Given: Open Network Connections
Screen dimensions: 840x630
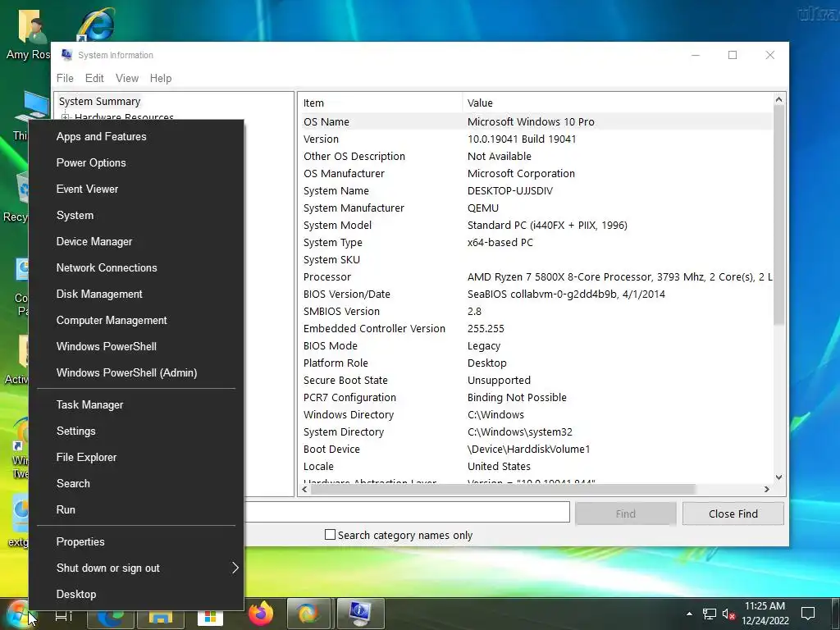Looking at the screenshot, I should click(x=136, y=268).
